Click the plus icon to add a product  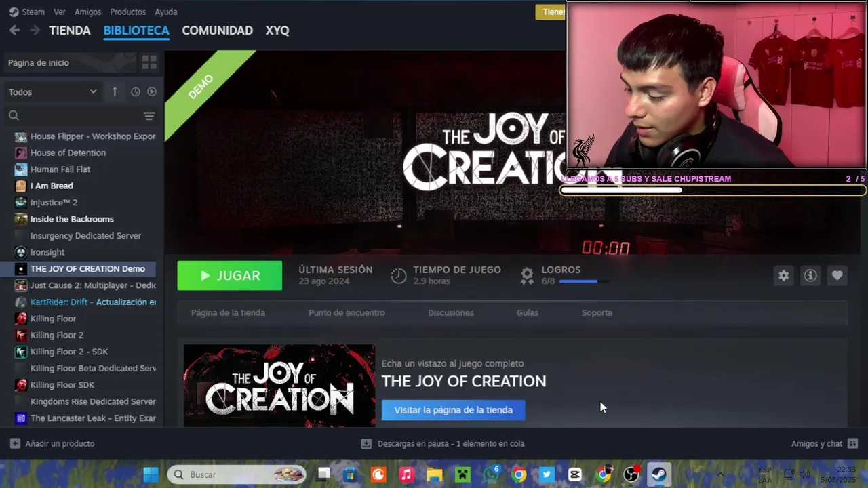point(15,443)
